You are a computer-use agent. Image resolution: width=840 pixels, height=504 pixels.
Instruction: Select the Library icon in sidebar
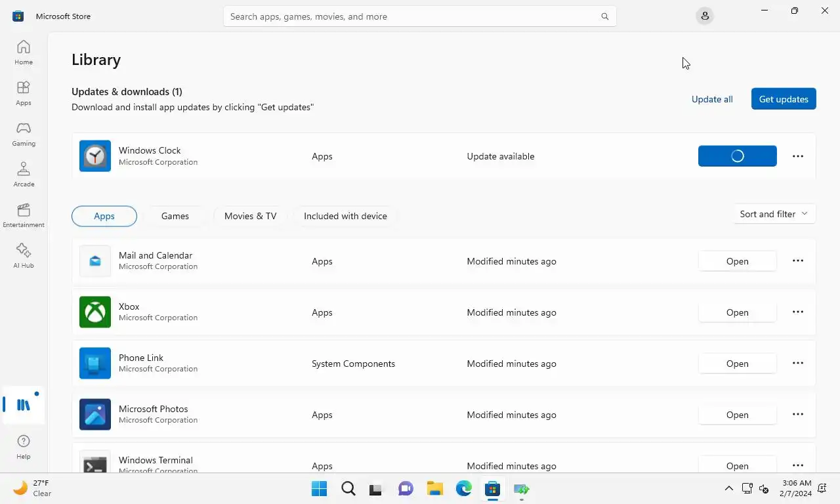[x=24, y=405]
